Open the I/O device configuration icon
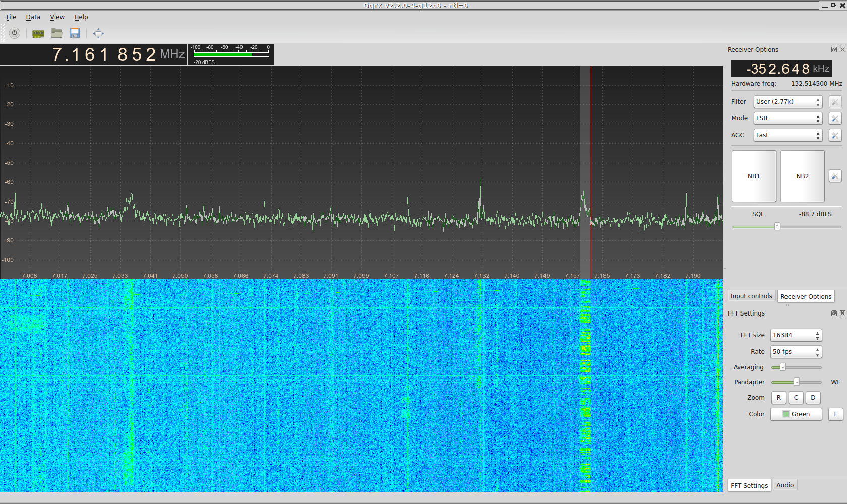Image resolution: width=847 pixels, height=504 pixels. click(38, 33)
